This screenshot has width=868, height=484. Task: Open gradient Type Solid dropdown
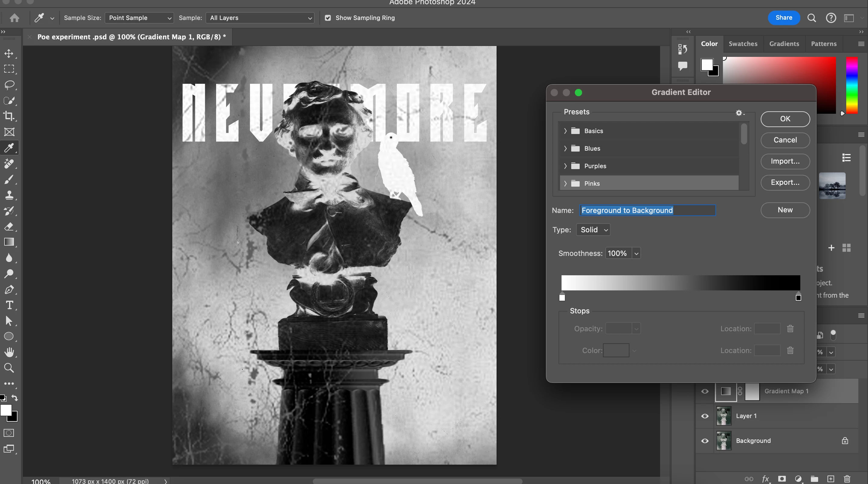[x=593, y=230]
